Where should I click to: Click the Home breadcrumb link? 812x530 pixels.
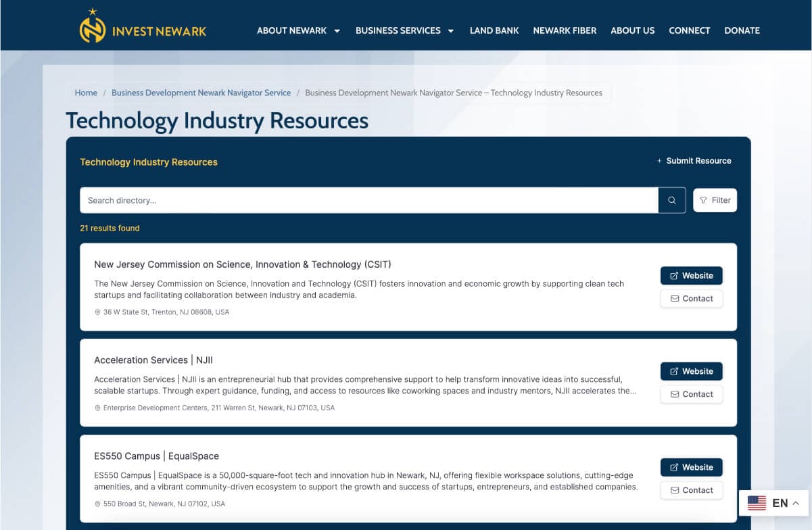tap(86, 93)
